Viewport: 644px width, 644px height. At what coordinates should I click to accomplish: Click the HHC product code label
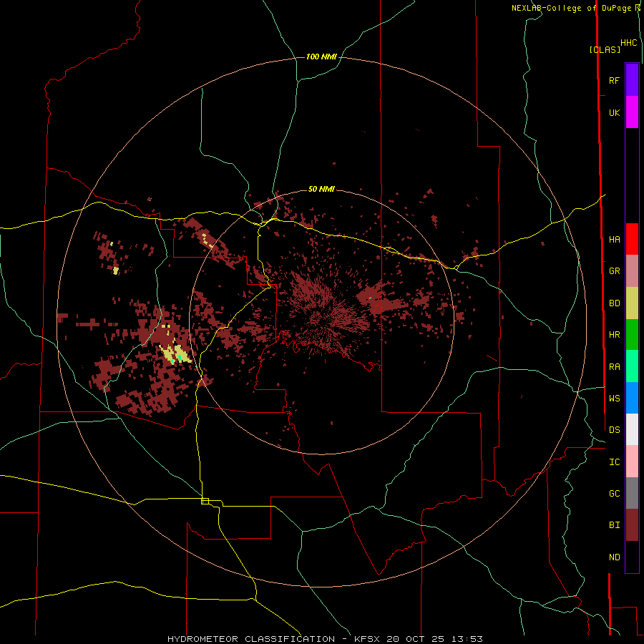coord(628,43)
